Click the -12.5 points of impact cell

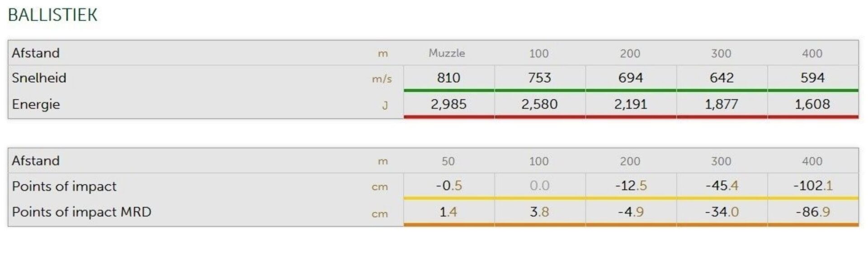coord(631,186)
